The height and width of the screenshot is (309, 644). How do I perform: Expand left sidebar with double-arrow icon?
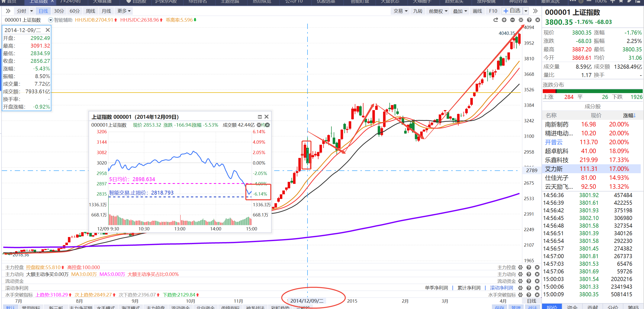8,11
